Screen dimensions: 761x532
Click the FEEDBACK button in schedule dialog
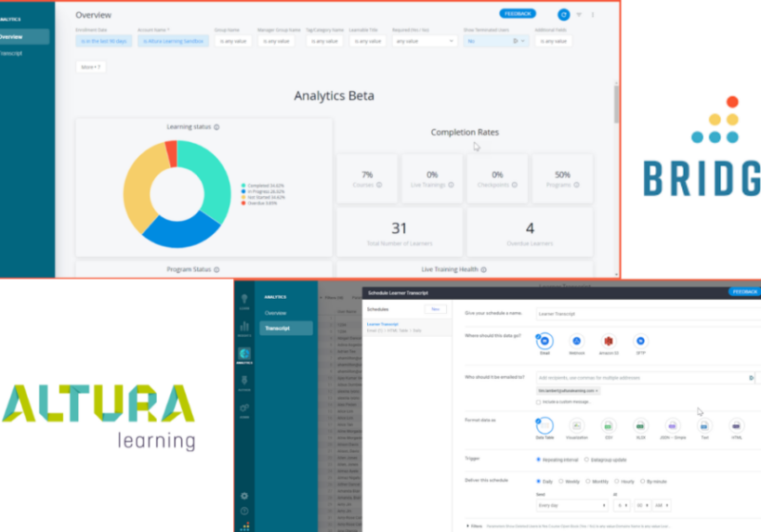coord(744,292)
